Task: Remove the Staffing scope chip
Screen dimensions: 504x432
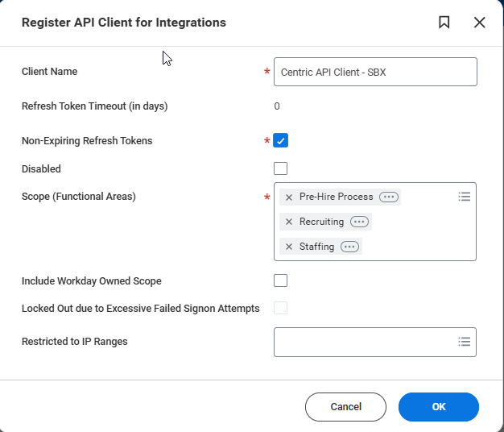Action: click(x=289, y=247)
